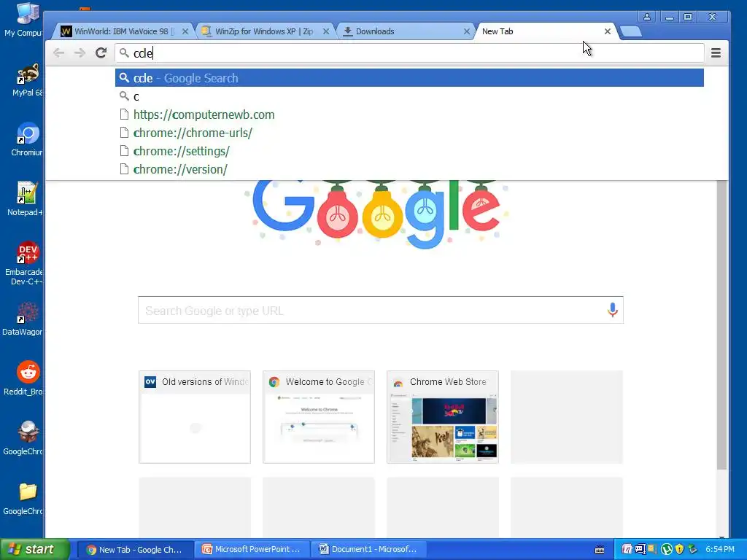Switch to WinZip for Windows XP tab

coord(263,31)
